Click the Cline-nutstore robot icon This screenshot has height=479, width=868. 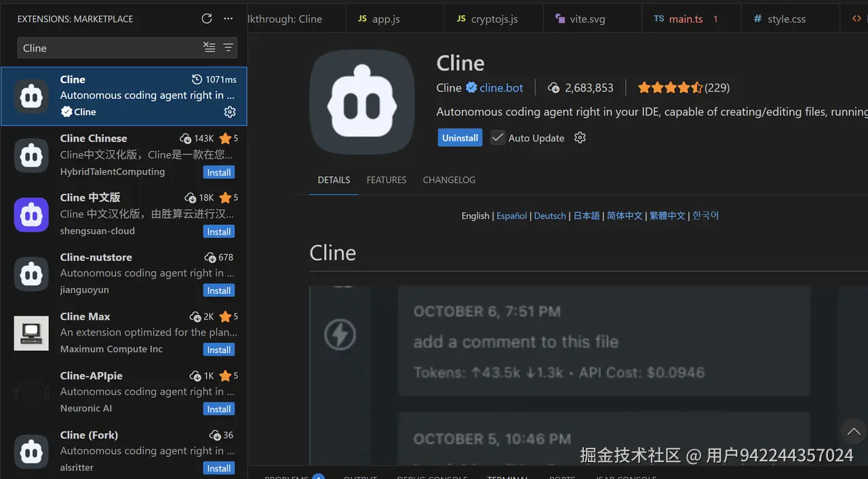pos(31,274)
